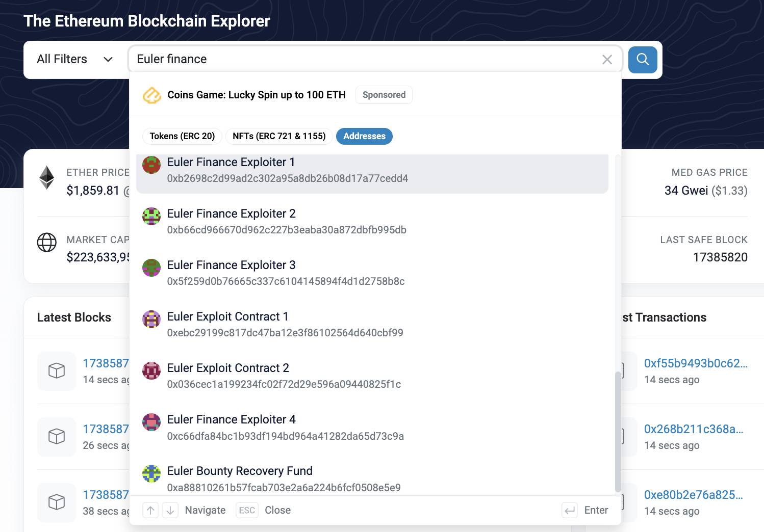Click the MED GAS PRICE label

coord(709,173)
